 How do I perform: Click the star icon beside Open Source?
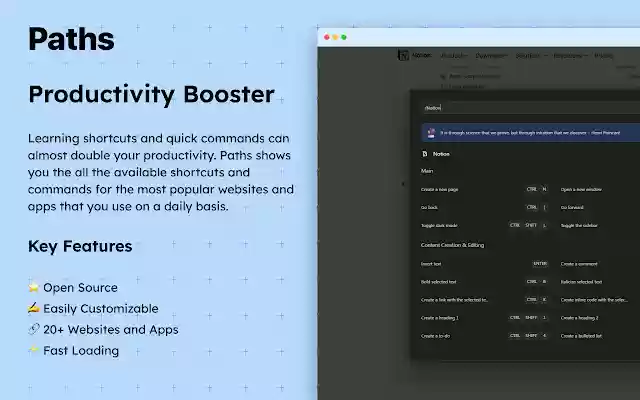[x=33, y=287]
